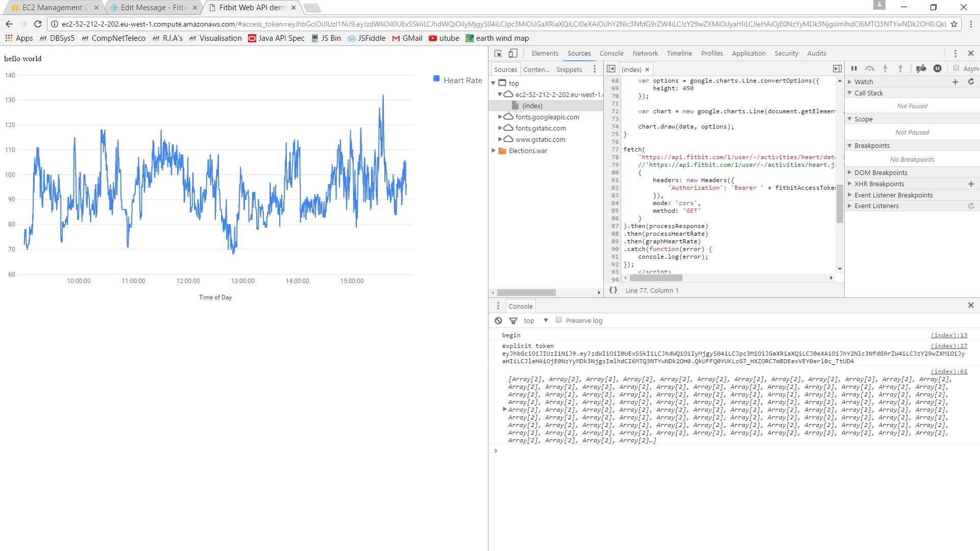Switch to the Audits panel

point(816,53)
